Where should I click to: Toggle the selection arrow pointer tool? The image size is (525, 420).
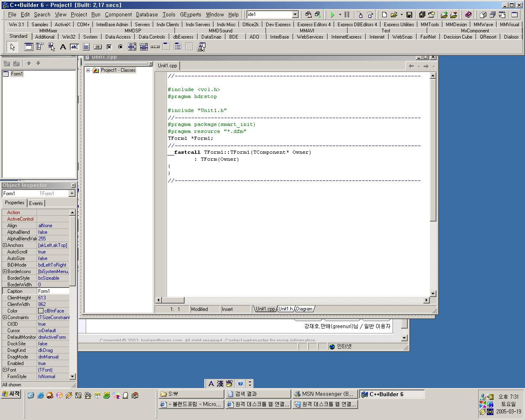[12, 47]
